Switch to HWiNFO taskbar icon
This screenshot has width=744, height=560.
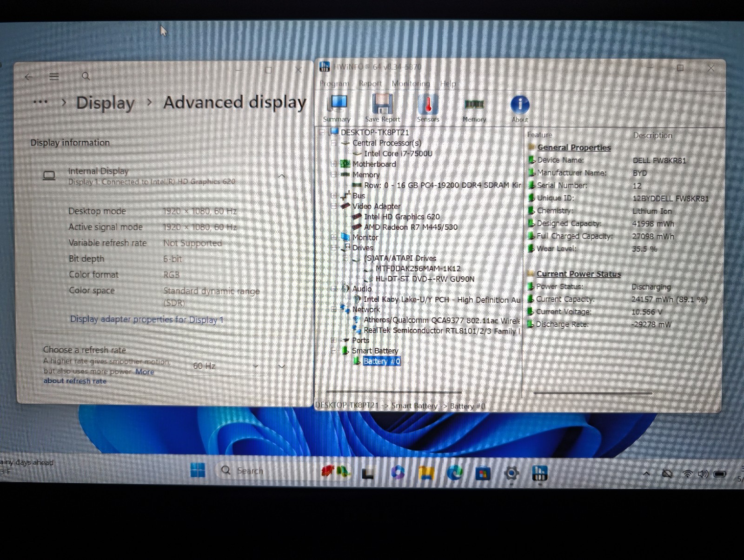pyautogui.click(x=539, y=473)
